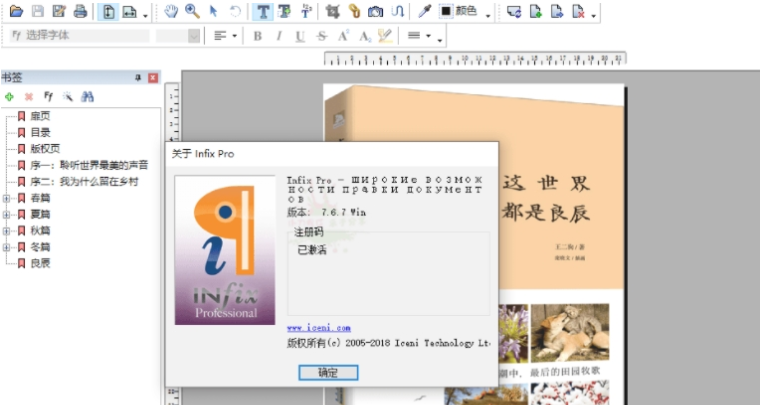Add a new bookmark with green plus

[x=9, y=97]
